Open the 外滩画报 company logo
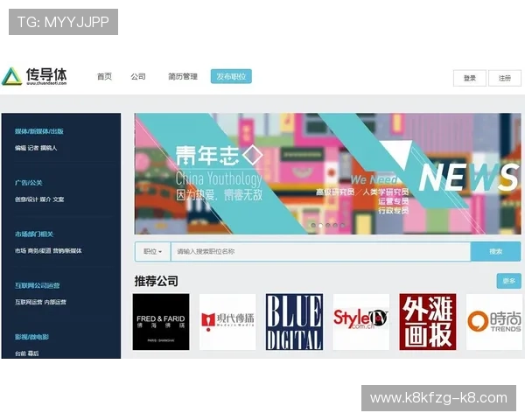The width and height of the screenshot is (525, 420). (428, 322)
